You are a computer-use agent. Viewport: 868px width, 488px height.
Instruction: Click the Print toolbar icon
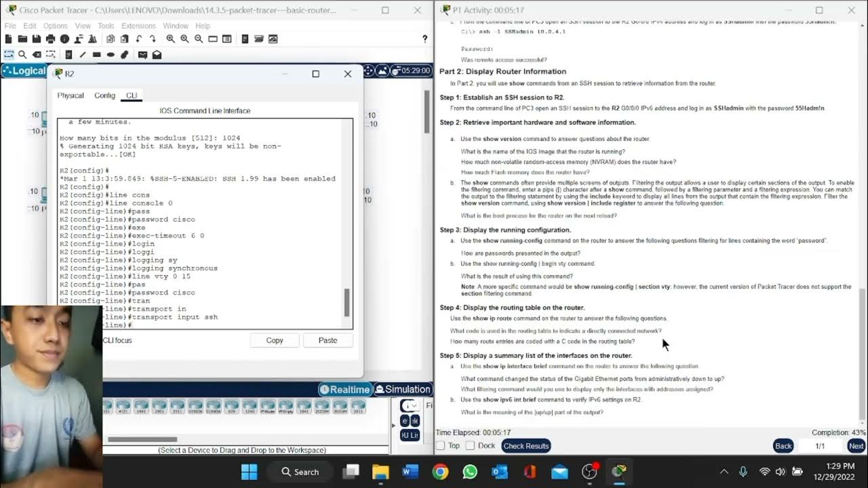50,39
